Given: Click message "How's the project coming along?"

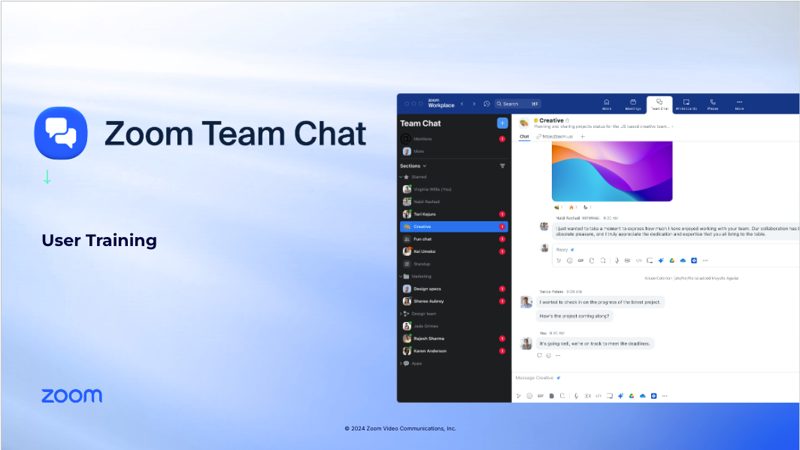Looking at the screenshot, I should tap(574, 316).
